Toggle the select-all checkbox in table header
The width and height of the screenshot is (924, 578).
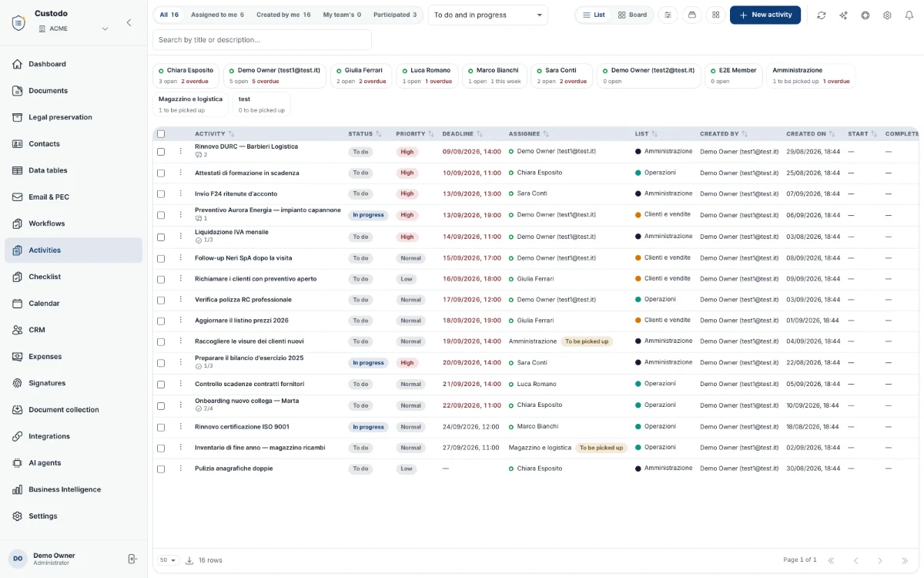pyautogui.click(x=161, y=134)
